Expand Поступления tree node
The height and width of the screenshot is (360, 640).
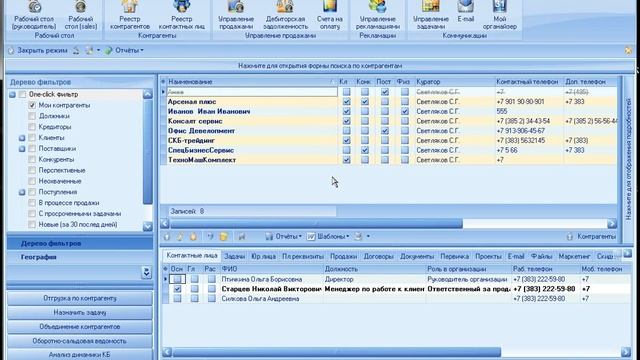[x=22, y=192]
